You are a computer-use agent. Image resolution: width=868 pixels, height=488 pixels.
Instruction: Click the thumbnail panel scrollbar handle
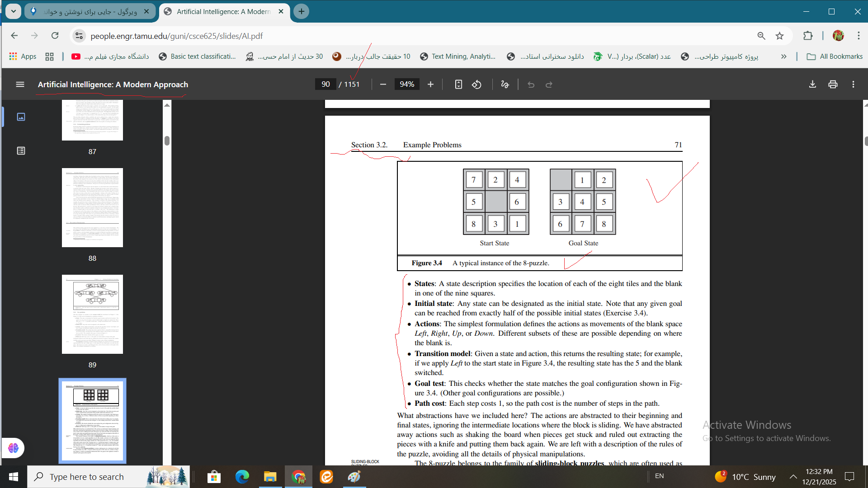point(167,141)
